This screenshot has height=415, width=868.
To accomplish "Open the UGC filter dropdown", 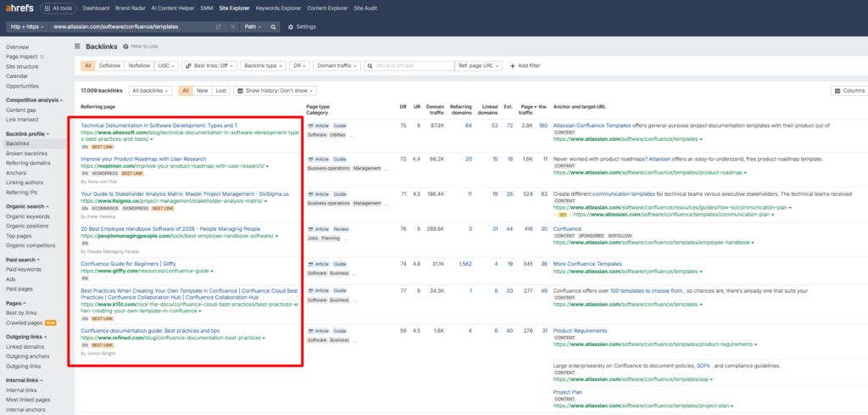I will [x=166, y=65].
